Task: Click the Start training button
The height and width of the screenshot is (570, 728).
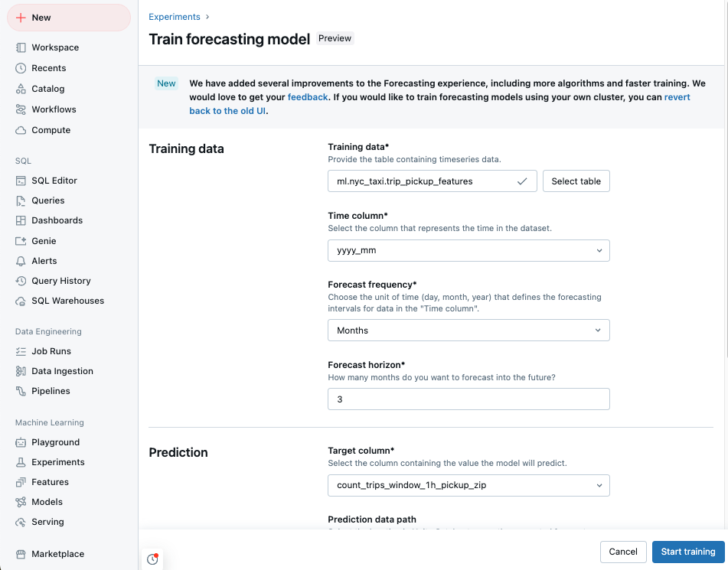Action: point(688,552)
